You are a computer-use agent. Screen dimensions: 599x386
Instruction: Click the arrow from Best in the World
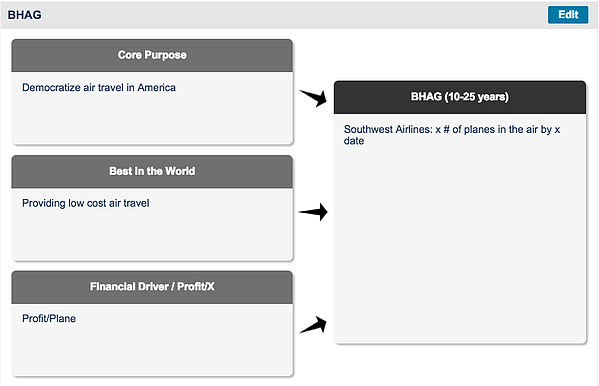313,212
